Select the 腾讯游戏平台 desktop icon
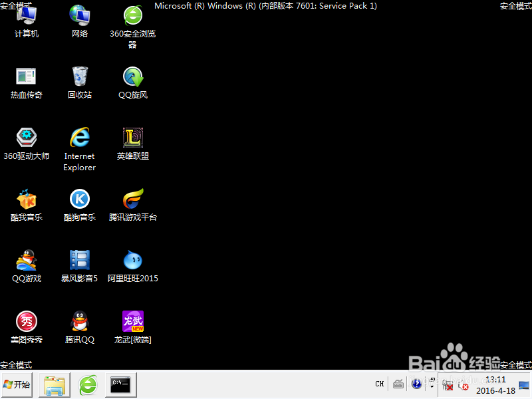The width and height of the screenshot is (532, 399). coord(132,205)
